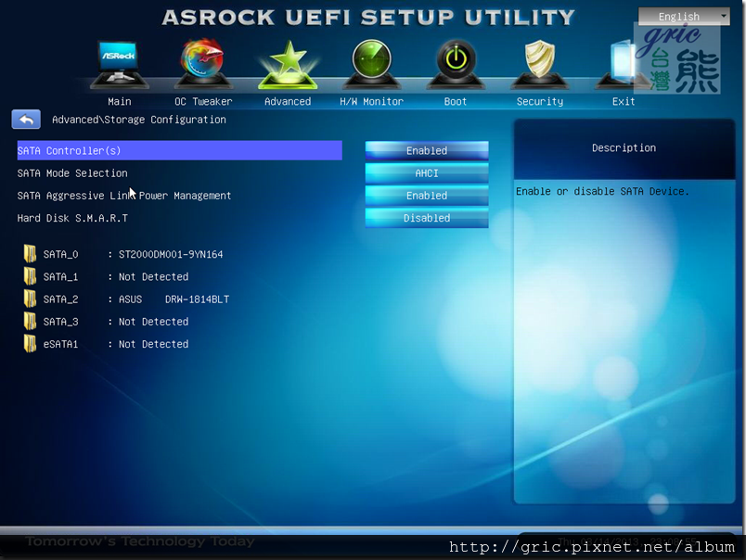This screenshot has height=560, width=746.
Task: Click the Enable or disable SATA Device text
Action: (602, 191)
